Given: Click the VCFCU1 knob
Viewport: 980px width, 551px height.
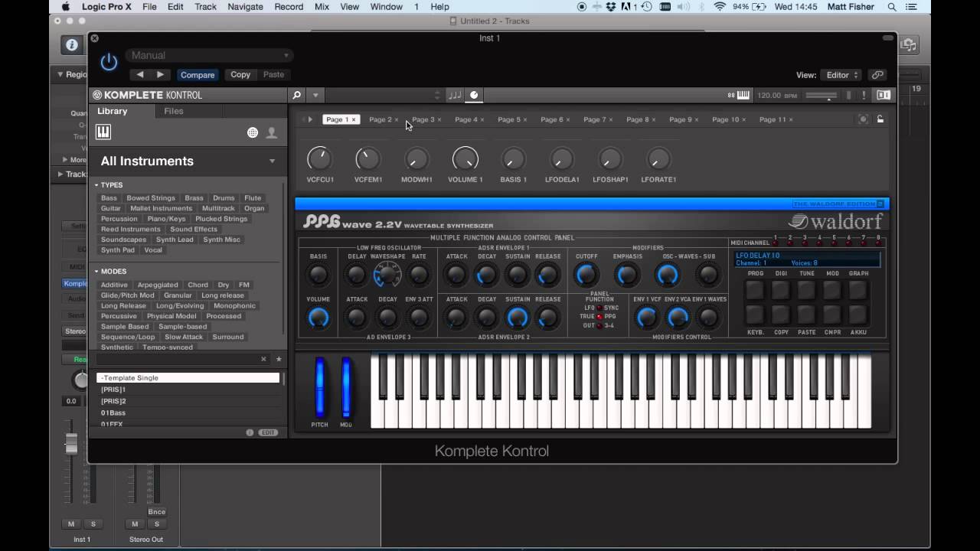Looking at the screenshot, I should (x=319, y=159).
